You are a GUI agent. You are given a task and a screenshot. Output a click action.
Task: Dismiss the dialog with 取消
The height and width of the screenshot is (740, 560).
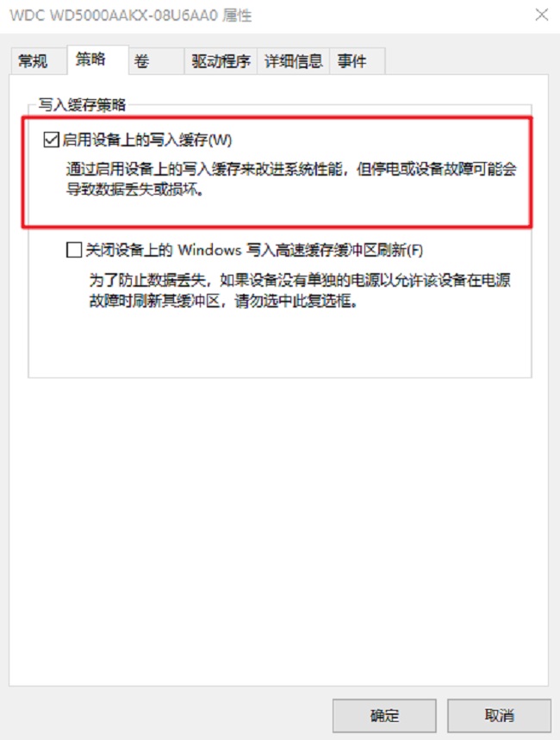(499, 716)
